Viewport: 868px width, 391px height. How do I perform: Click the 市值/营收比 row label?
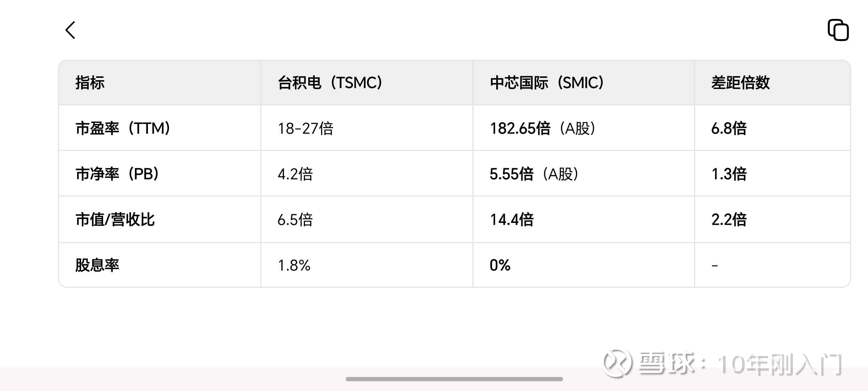coord(115,219)
